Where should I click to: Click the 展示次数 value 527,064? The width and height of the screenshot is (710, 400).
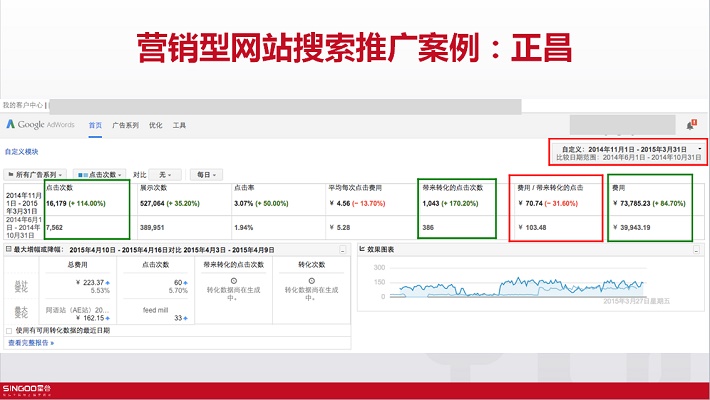pos(152,203)
